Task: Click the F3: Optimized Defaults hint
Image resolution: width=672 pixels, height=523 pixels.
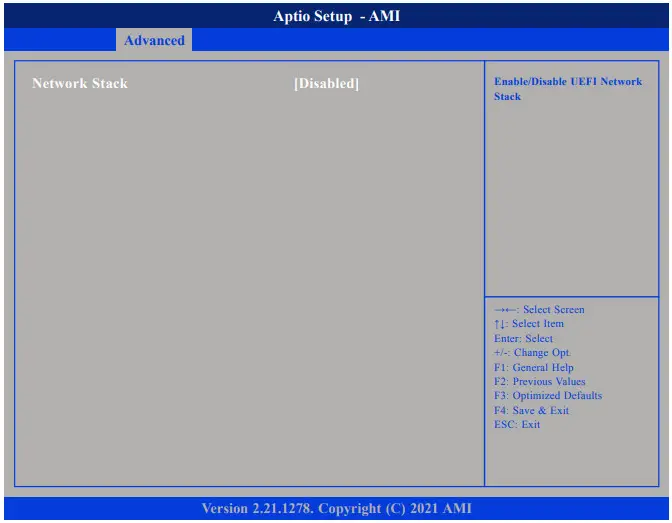Action: tap(548, 395)
